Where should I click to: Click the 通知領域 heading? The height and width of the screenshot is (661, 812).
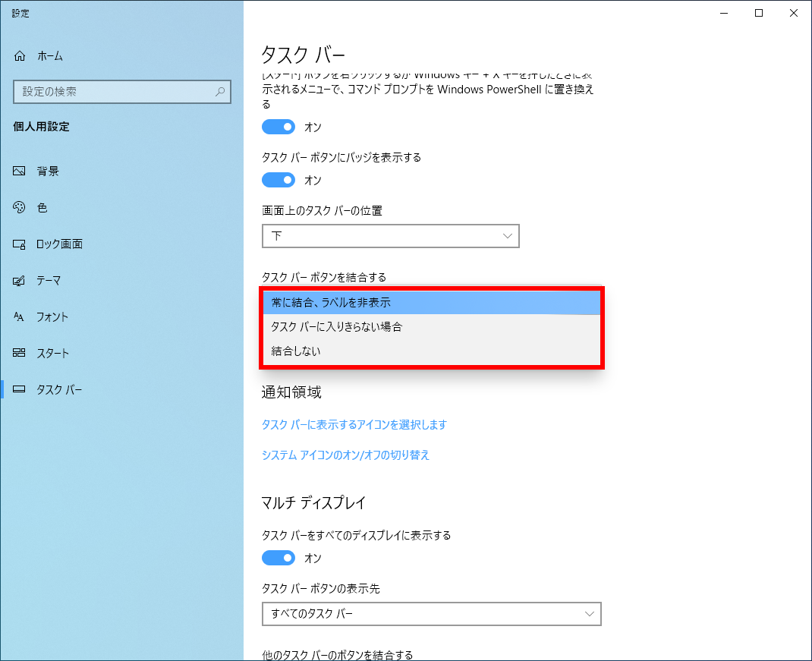click(x=291, y=392)
